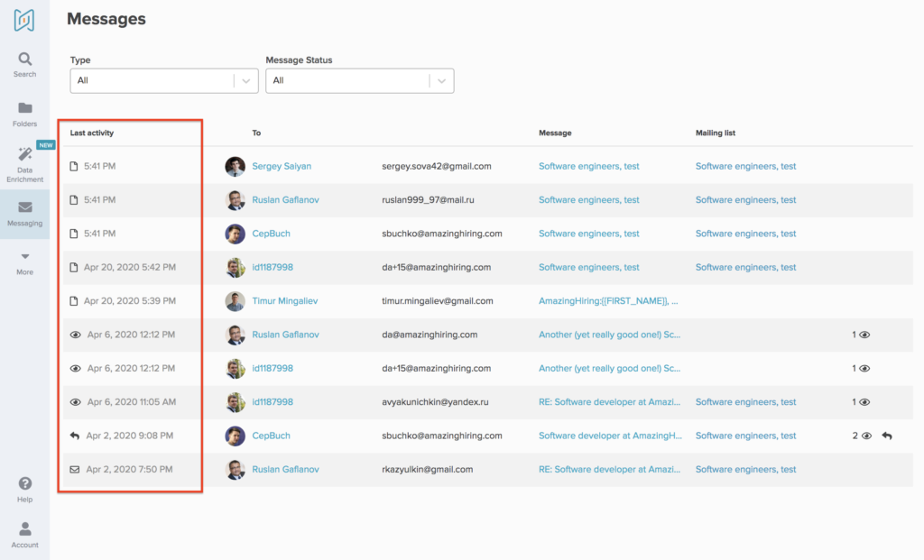This screenshot has width=924, height=560.
Task: Click email sergey.sova42@gmail.com
Action: click(x=437, y=166)
